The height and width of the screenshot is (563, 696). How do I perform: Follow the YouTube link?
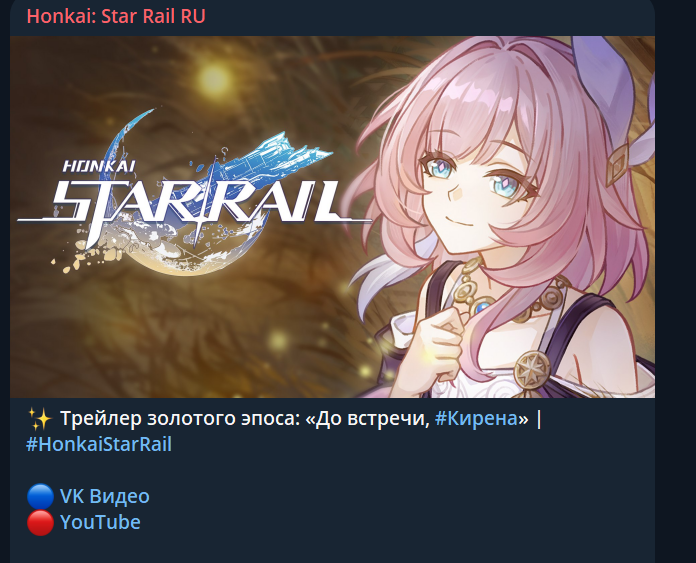point(100,522)
